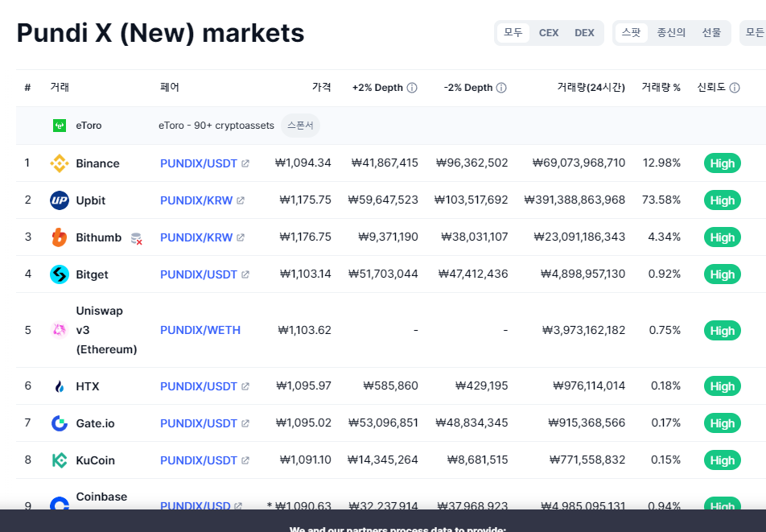Click the High badge in Upbit row
The width and height of the screenshot is (766, 532).
(x=722, y=200)
